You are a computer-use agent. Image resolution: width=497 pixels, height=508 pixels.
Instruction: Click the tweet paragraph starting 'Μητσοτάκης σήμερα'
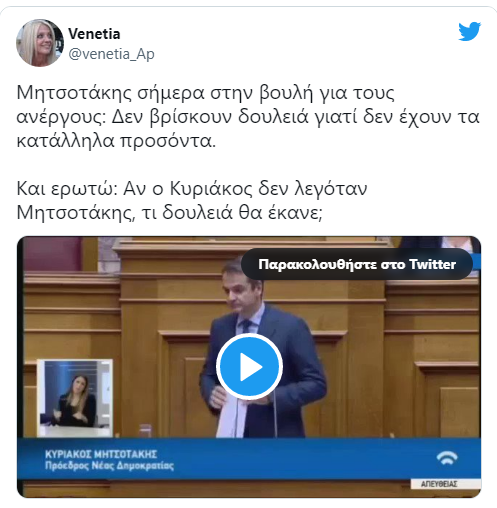(x=248, y=117)
